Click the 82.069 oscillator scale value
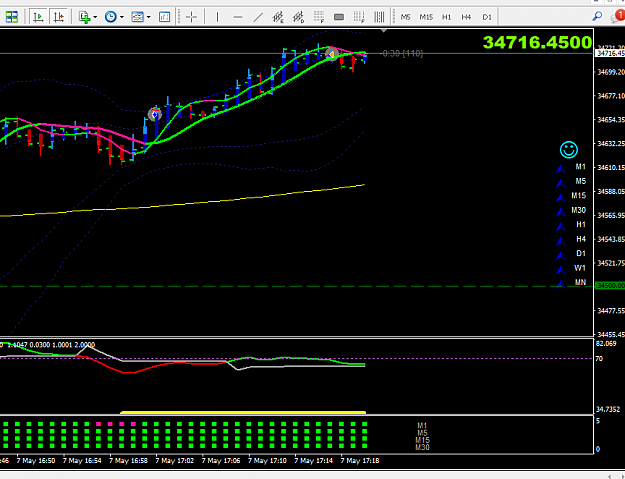The height and width of the screenshot is (479, 625). [606, 344]
